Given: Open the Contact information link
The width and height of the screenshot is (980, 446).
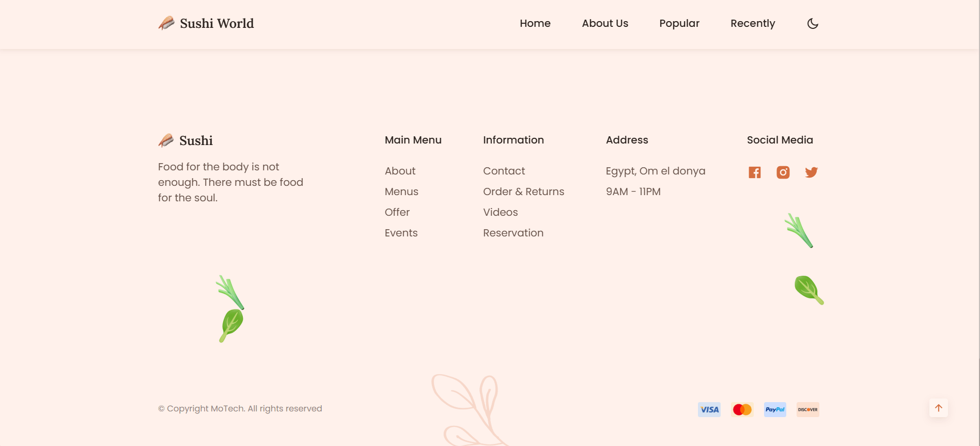Looking at the screenshot, I should point(504,171).
